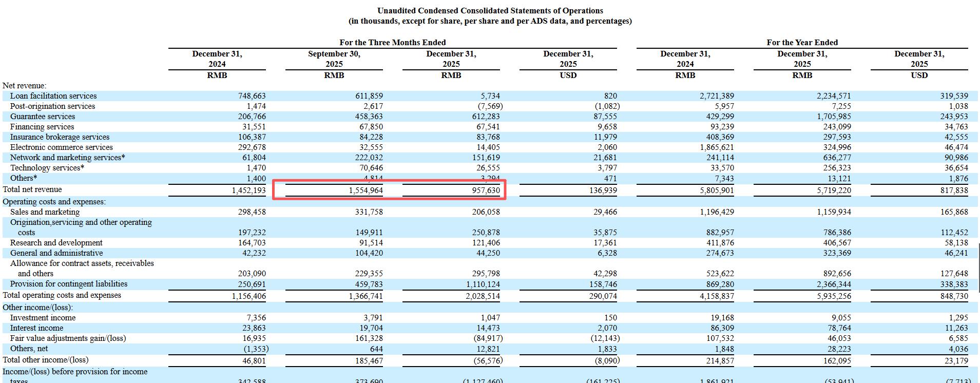The width and height of the screenshot is (980, 383).
Task: Click the 'Electronic commerce services' row label
Action: [x=61, y=147]
